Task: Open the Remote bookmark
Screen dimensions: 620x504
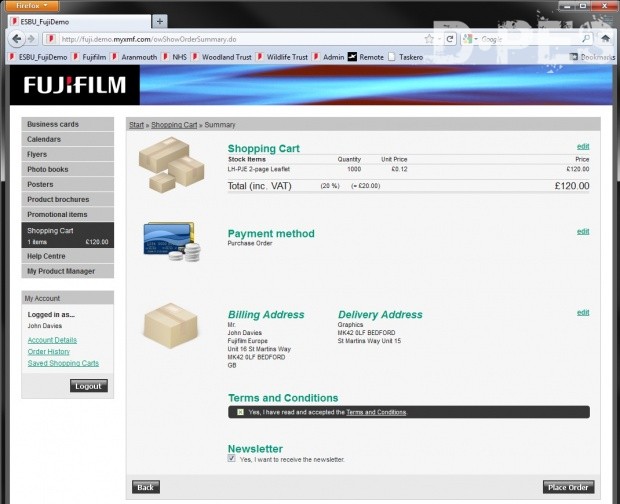Action: point(366,57)
